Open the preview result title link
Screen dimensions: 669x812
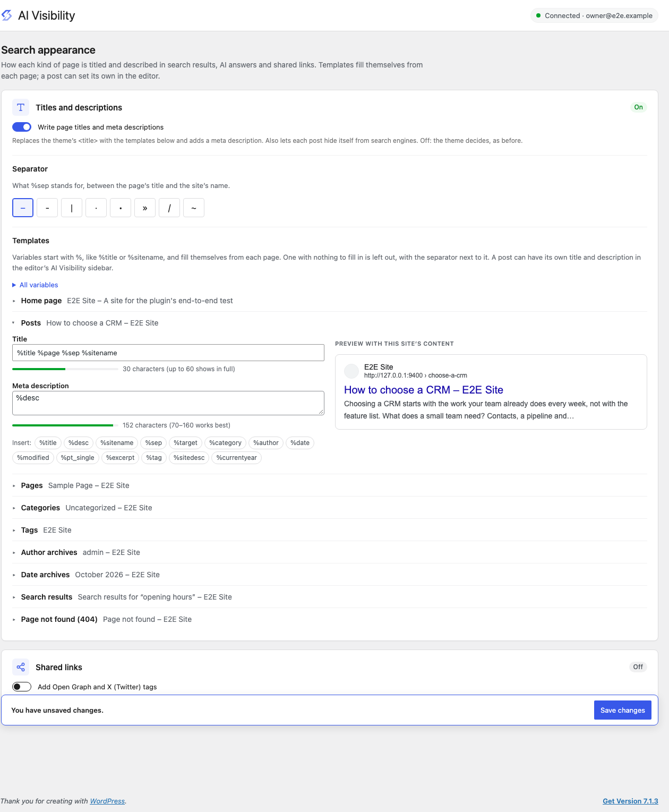(424, 390)
